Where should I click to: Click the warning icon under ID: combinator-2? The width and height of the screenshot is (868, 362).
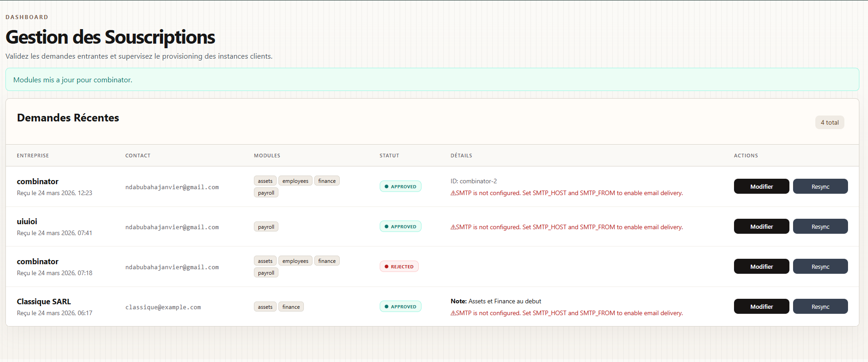click(x=453, y=193)
